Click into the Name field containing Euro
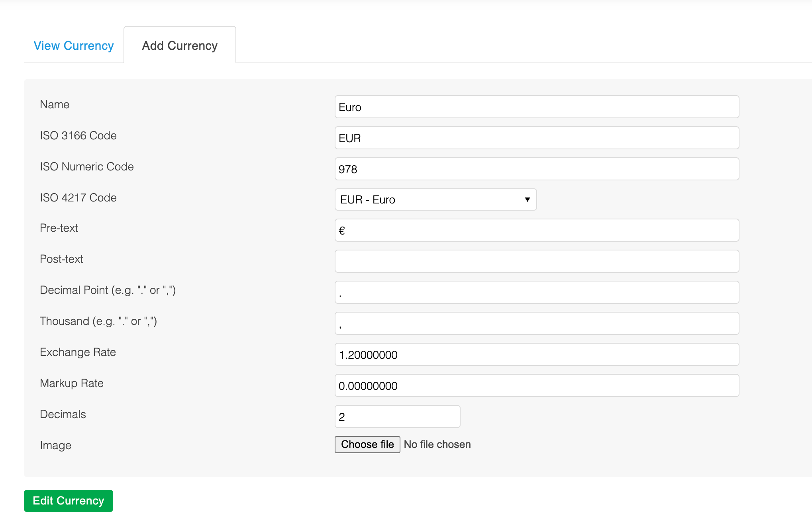812x524 pixels. coord(536,107)
